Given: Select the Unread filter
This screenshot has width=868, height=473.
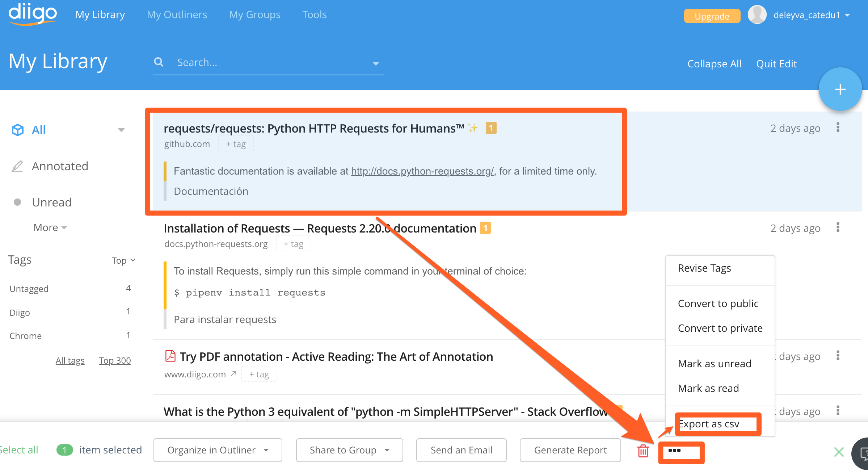Looking at the screenshot, I should tap(51, 202).
